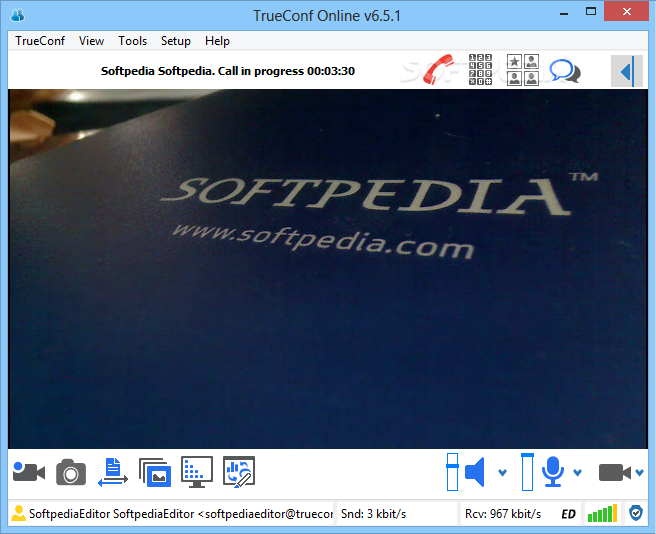Click the green signal strength bars

click(602, 513)
